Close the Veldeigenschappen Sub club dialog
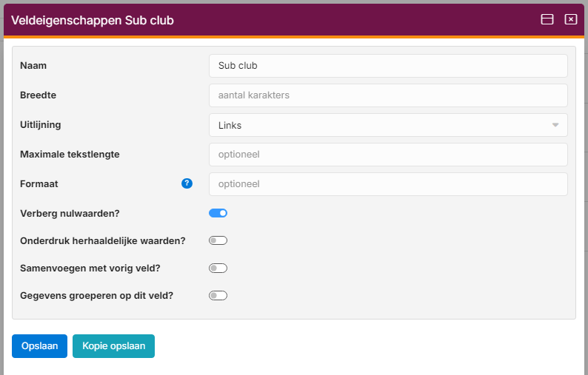This screenshot has height=375, width=588. pos(571,19)
